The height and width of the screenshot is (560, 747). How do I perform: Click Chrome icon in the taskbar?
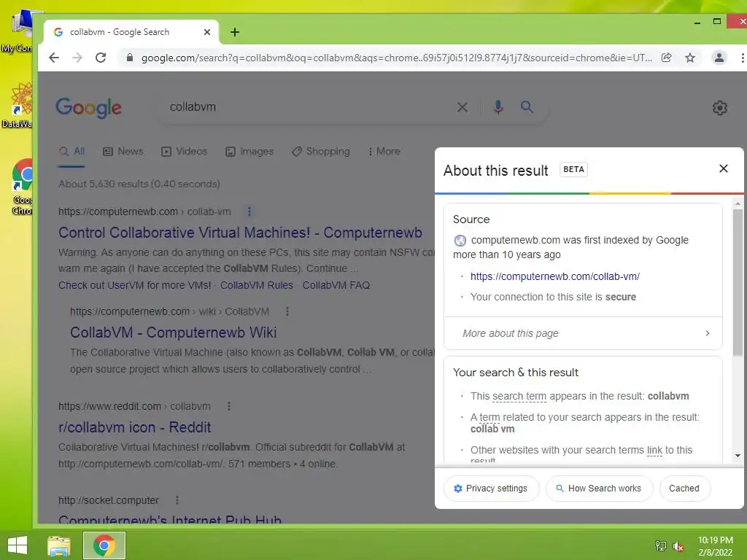click(x=104, y=545)
